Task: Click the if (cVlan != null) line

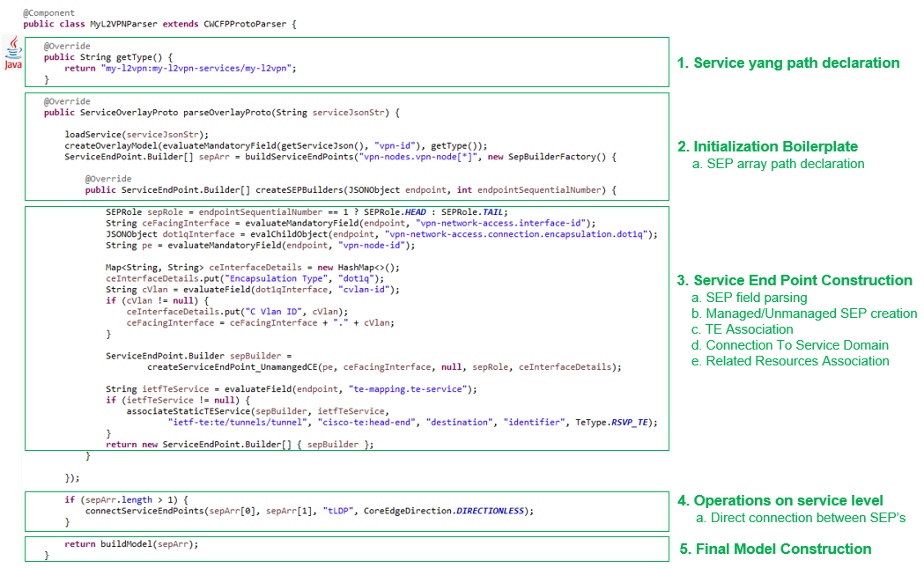Action: (158, 300)
